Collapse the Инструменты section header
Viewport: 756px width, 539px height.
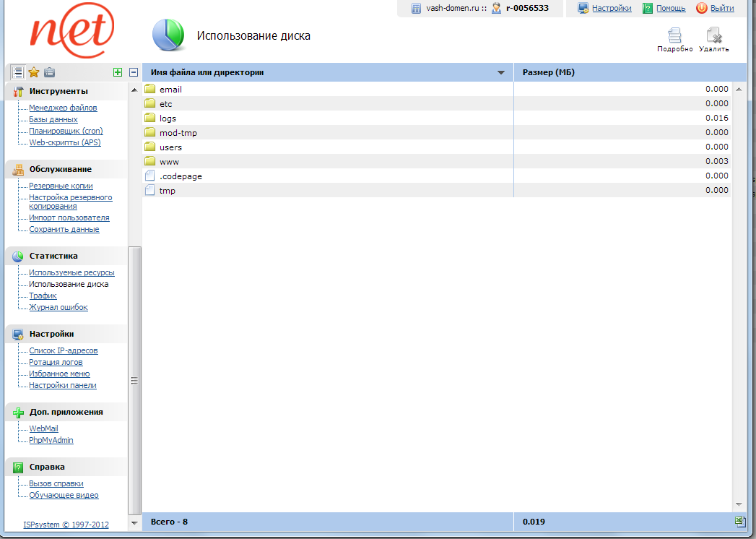(x=58, y=91)
